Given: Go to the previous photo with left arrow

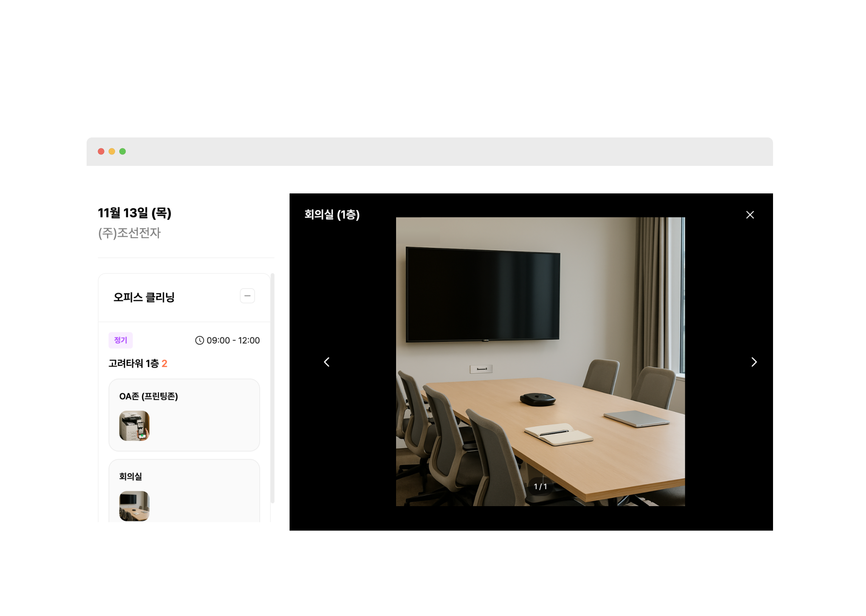Looking at the screenshot, I should coord(326,362).
